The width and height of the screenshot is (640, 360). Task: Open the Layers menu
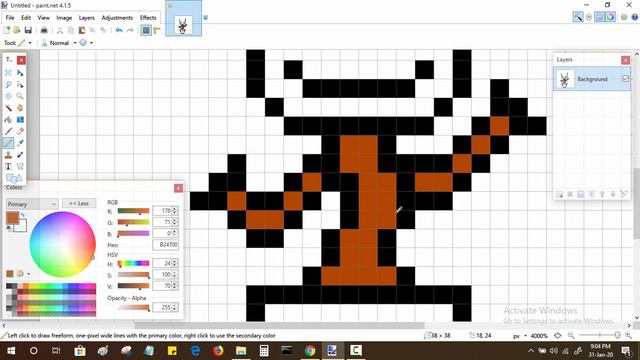point(87,18)
